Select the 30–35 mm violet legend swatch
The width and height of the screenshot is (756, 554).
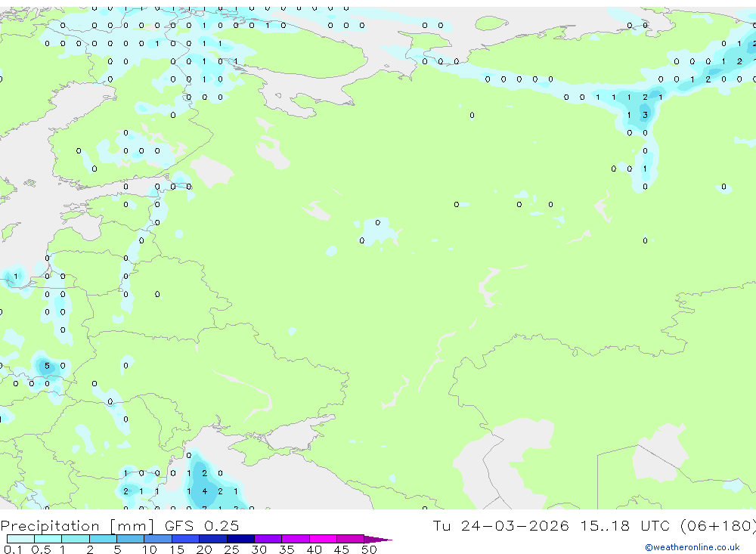click(x=268, y=539)
